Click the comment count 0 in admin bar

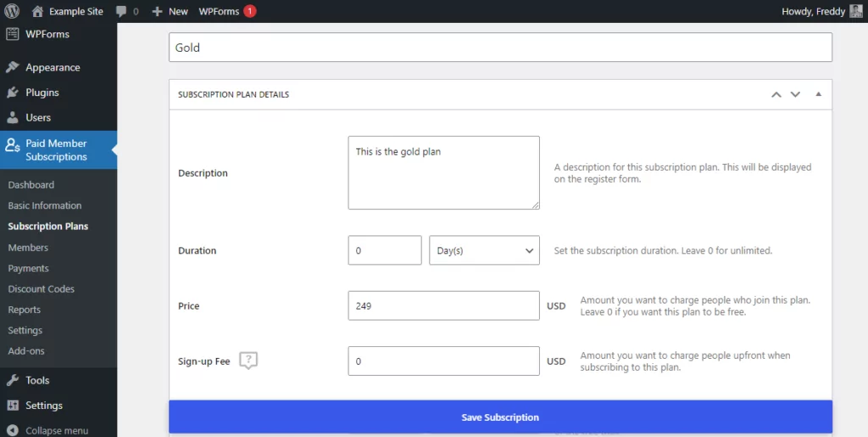136,11
